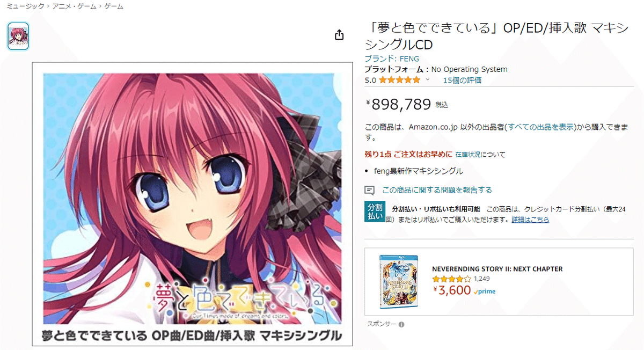
Task: Click the share icon above product image
Action: pos(339,35)
